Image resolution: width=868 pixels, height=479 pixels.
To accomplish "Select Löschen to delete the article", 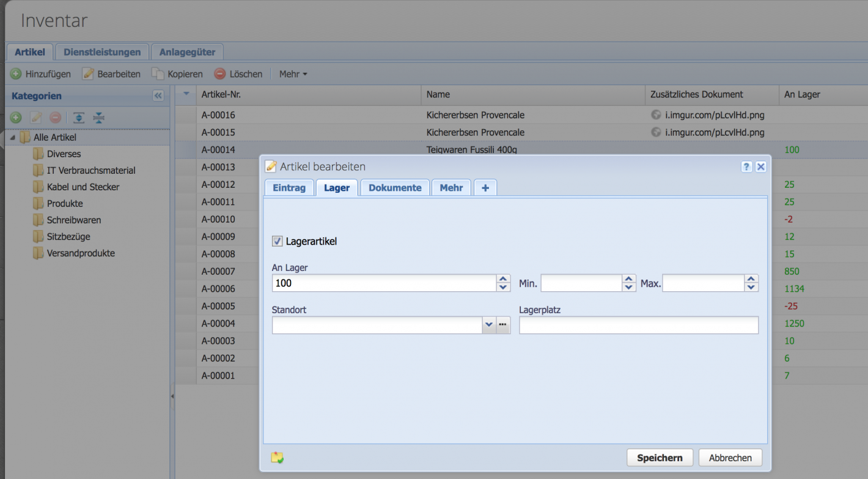I will (238, 73).
